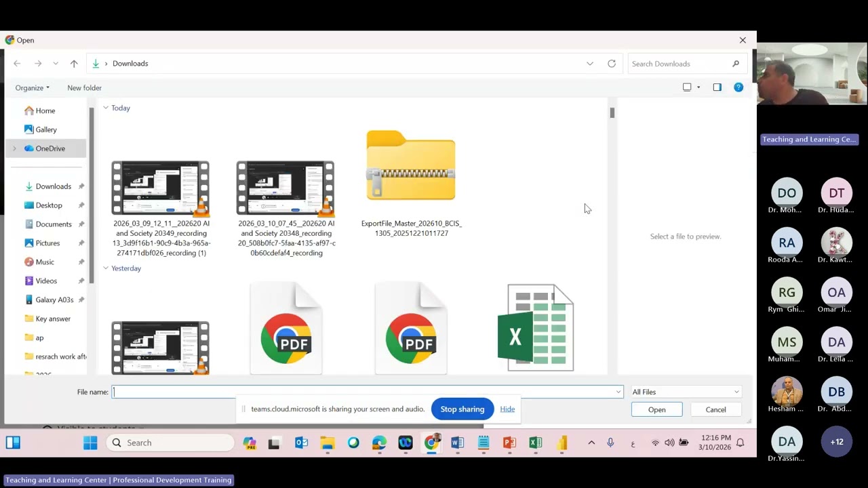Open the Help button in the dialog
The image size is (868, 488).
click(738, 87)
